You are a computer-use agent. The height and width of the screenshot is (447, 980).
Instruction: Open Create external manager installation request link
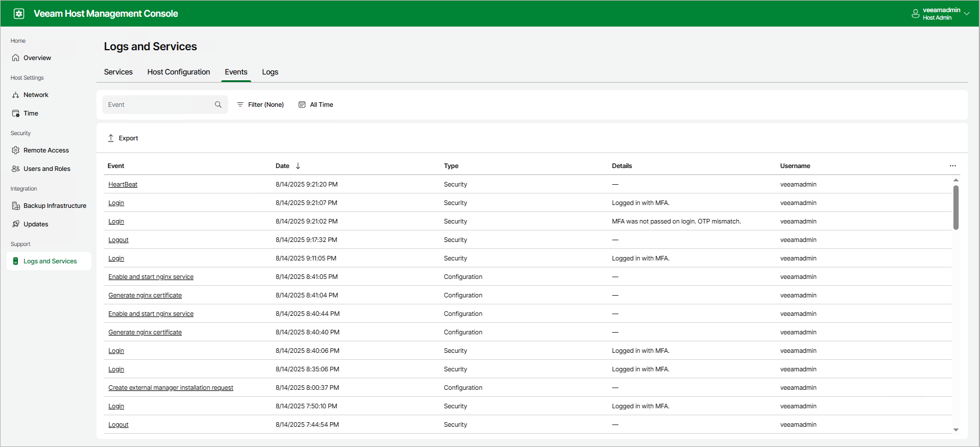click(x=171, y=388)
